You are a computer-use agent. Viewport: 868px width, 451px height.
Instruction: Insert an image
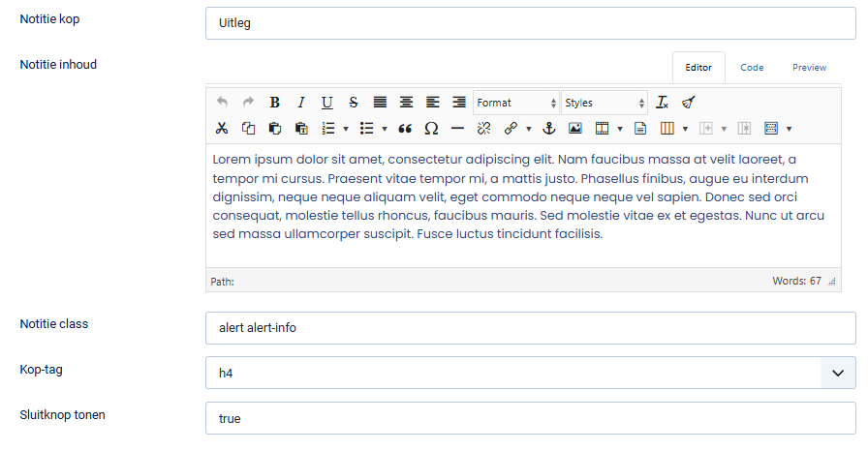coord(575,128)
